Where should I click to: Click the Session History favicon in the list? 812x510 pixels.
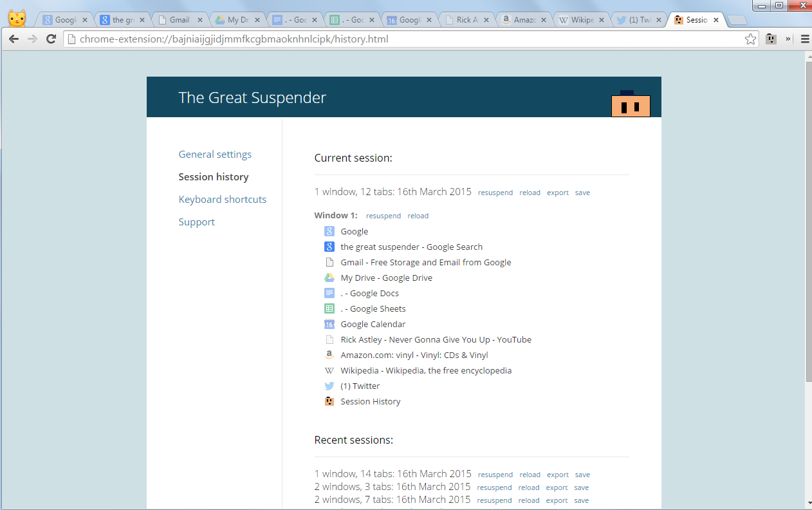pyautogui.click(x=329, y=401)
